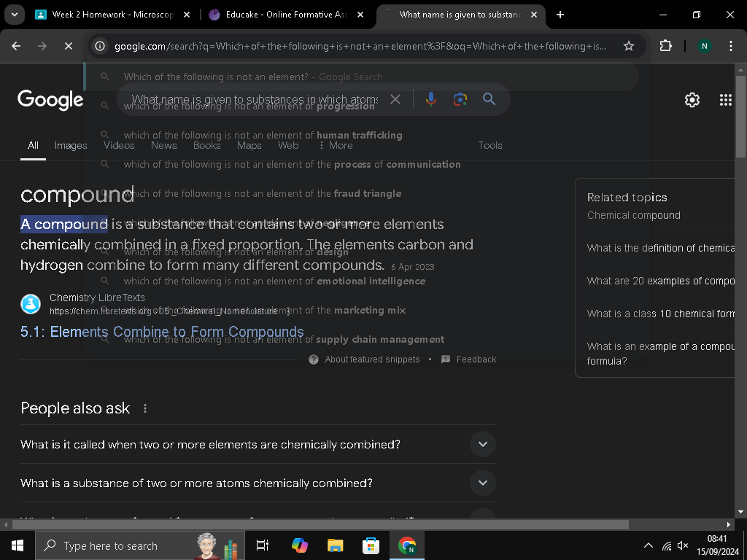Open the tab search dropdown arrow
The width and height of the screenshot is (747, 560).
click(15, 15)
